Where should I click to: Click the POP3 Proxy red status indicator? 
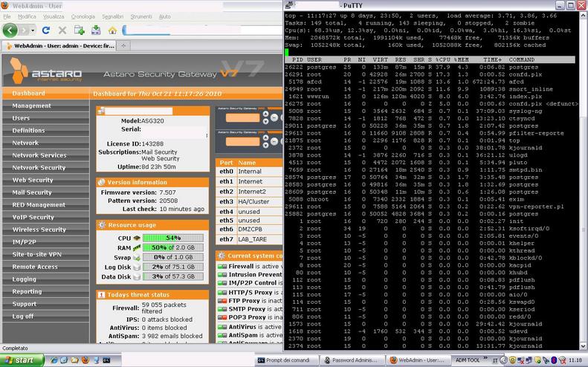click(222, 317)
